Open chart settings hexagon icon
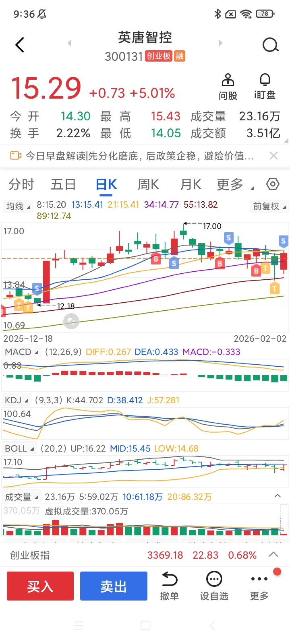The height and width of the screenshot is (644, 290). (x=273, y=184)
